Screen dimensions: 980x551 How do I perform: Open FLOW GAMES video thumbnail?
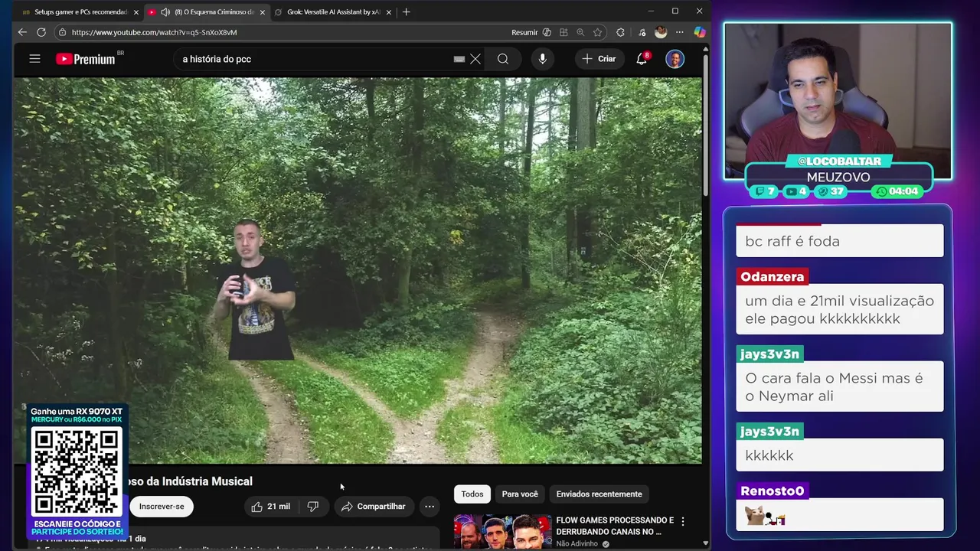click(502, 532)
